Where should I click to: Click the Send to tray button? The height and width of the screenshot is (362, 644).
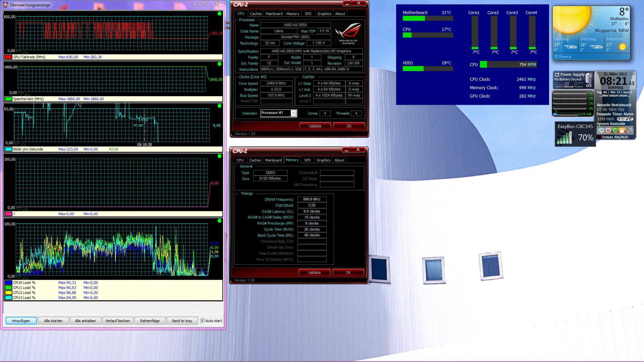click(182, 321)
